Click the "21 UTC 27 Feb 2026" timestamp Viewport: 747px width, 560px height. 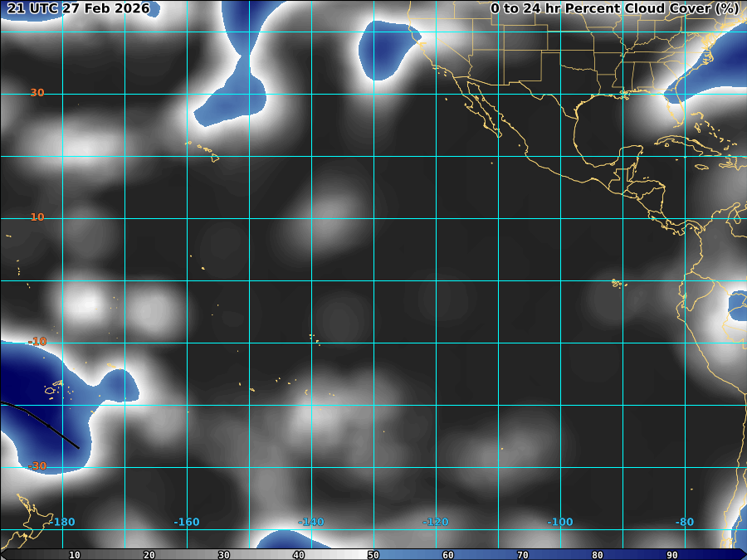tap(79, 9)
